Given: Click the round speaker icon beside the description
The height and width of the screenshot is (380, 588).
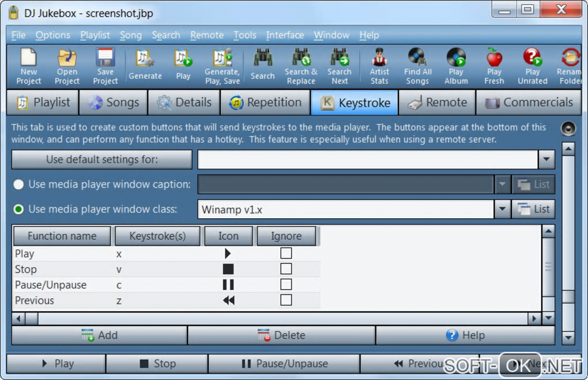Looking at the screenshot, I should click(x=568, y=128).
